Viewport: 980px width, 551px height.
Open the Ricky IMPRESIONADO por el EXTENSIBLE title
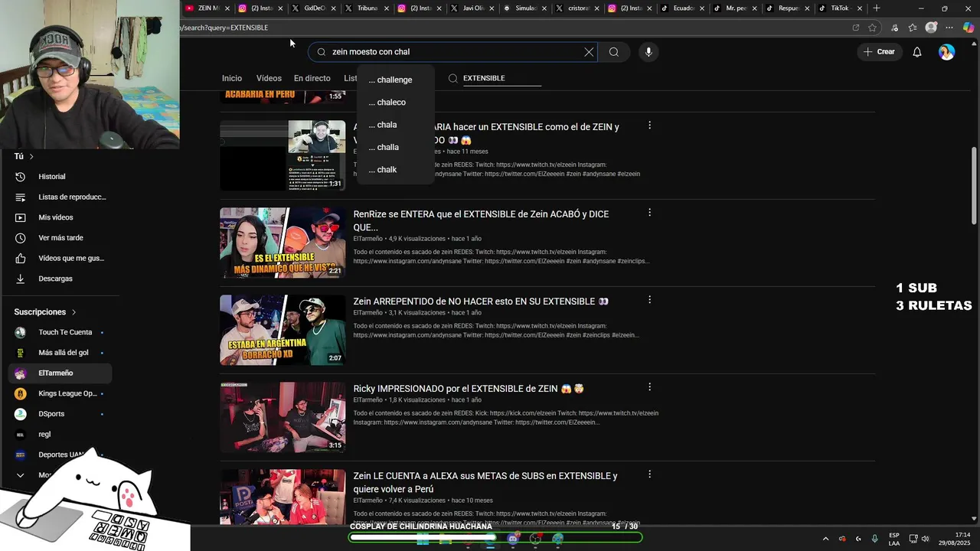469,389
